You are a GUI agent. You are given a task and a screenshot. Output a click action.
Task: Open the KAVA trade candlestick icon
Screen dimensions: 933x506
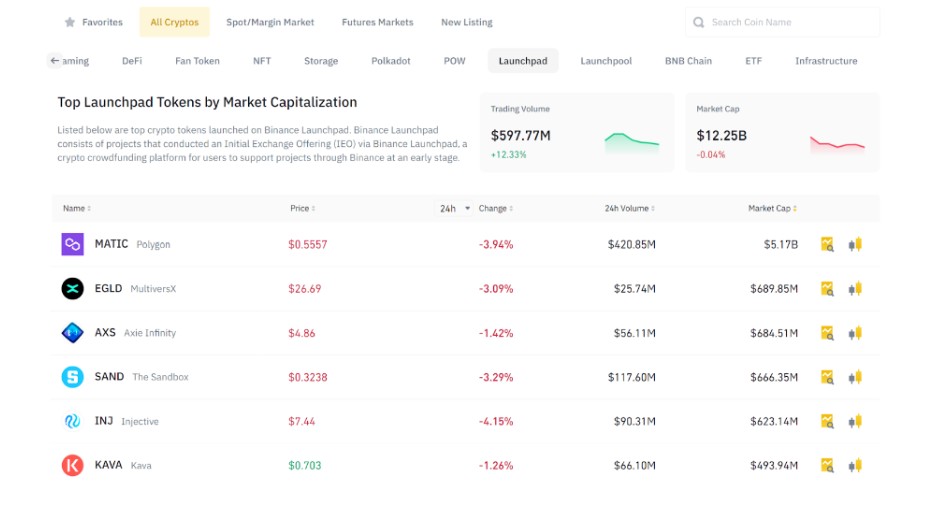click(855, 465)
